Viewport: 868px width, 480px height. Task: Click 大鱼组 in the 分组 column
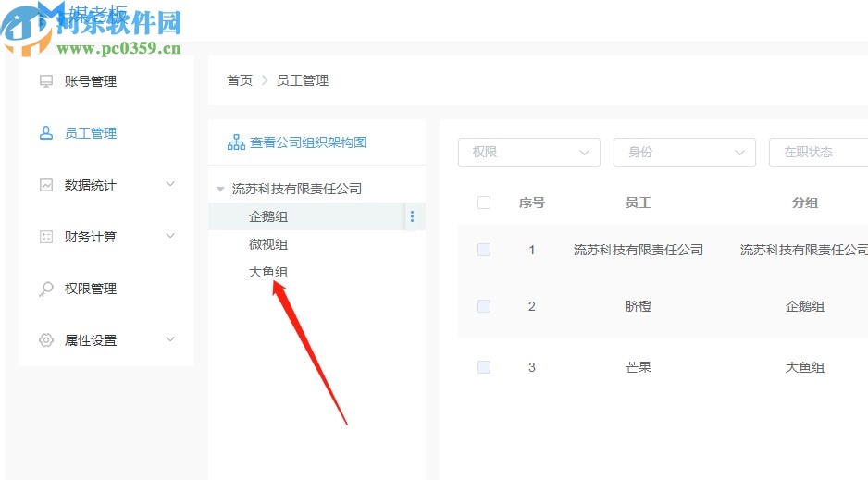[x=805, y=367]
